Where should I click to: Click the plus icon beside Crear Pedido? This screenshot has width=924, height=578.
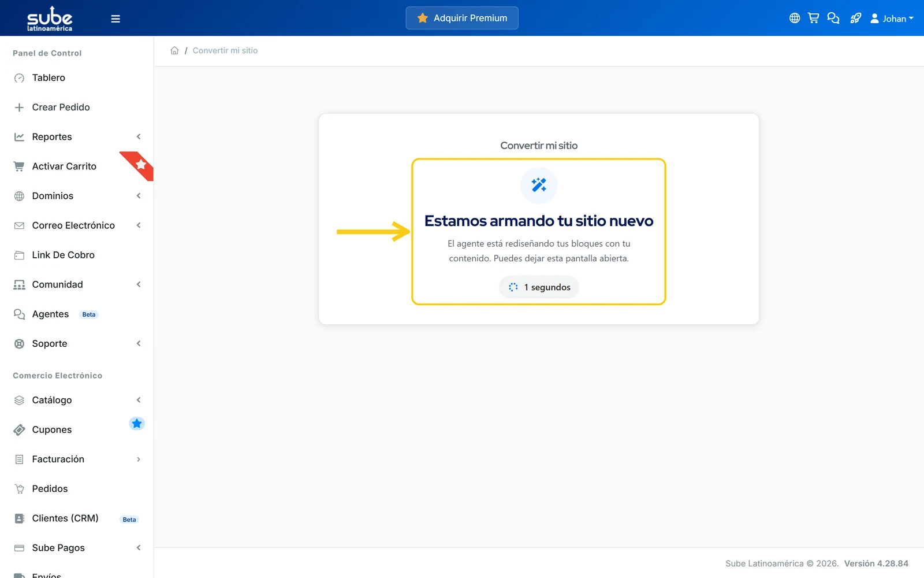click(19, 108)
